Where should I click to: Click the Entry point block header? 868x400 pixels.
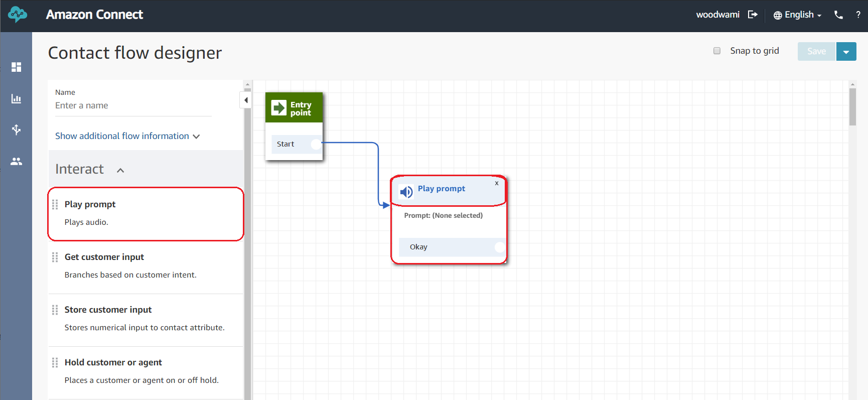(294, 107)
